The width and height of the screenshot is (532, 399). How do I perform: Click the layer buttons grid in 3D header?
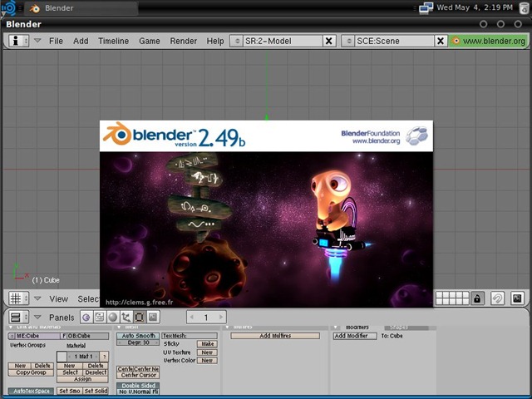click(x=452, y=298)
